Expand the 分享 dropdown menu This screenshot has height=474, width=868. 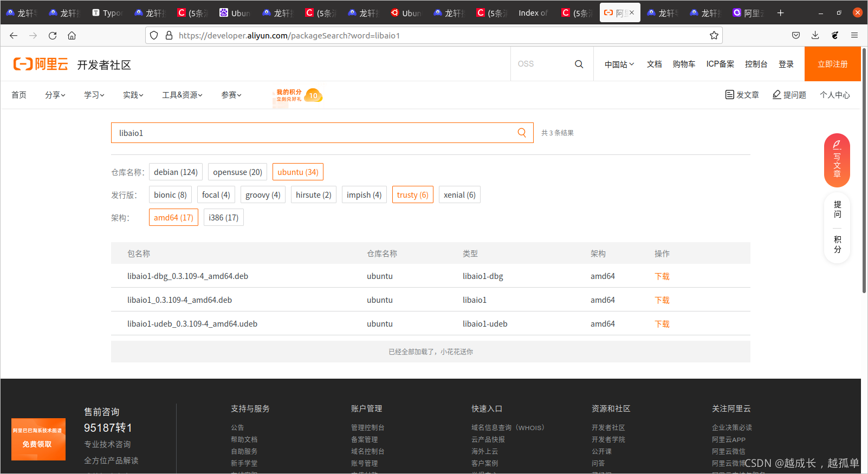click(55, 95)
